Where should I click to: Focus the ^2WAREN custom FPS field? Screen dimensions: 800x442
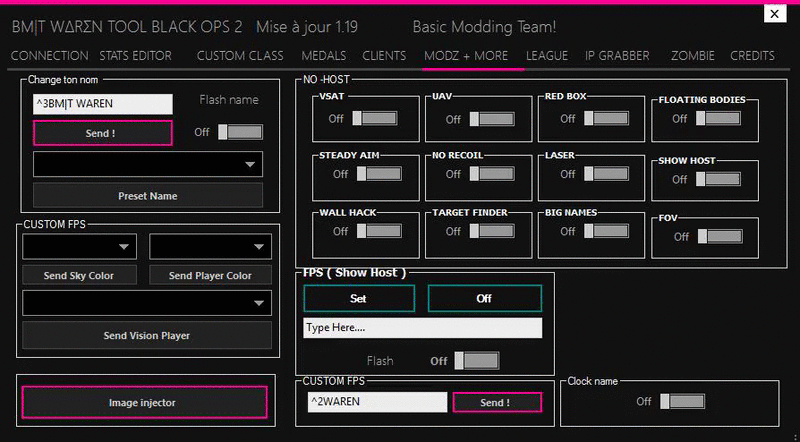tap(378, 402)
